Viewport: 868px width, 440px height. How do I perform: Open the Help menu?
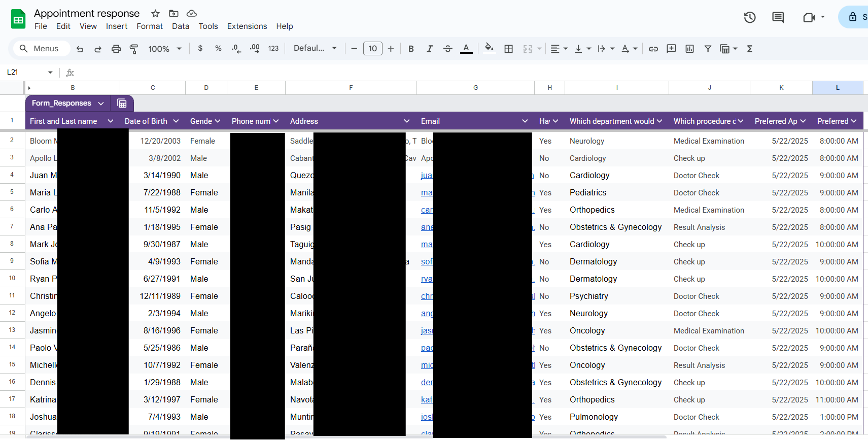285,26
